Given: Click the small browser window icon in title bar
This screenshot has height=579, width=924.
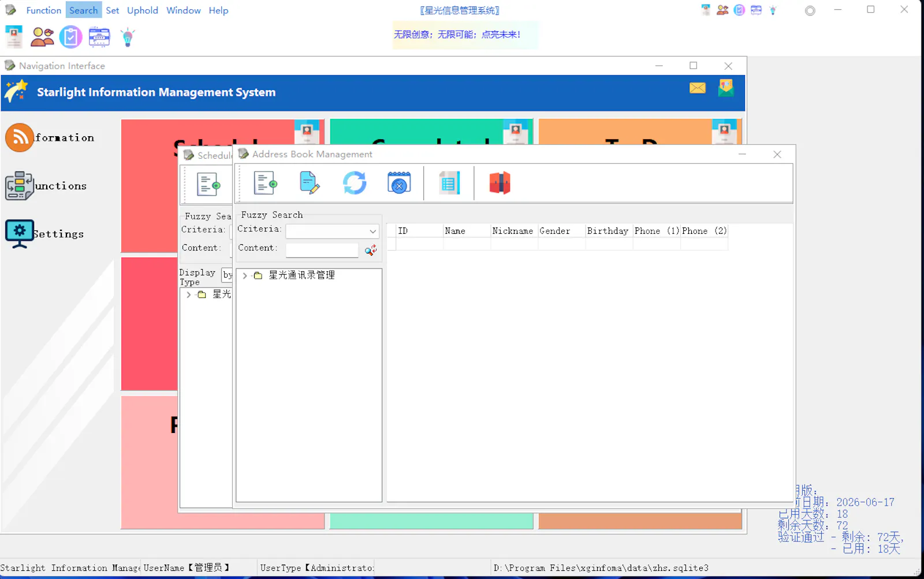Looking at the screenshot, I should [756, 10].
